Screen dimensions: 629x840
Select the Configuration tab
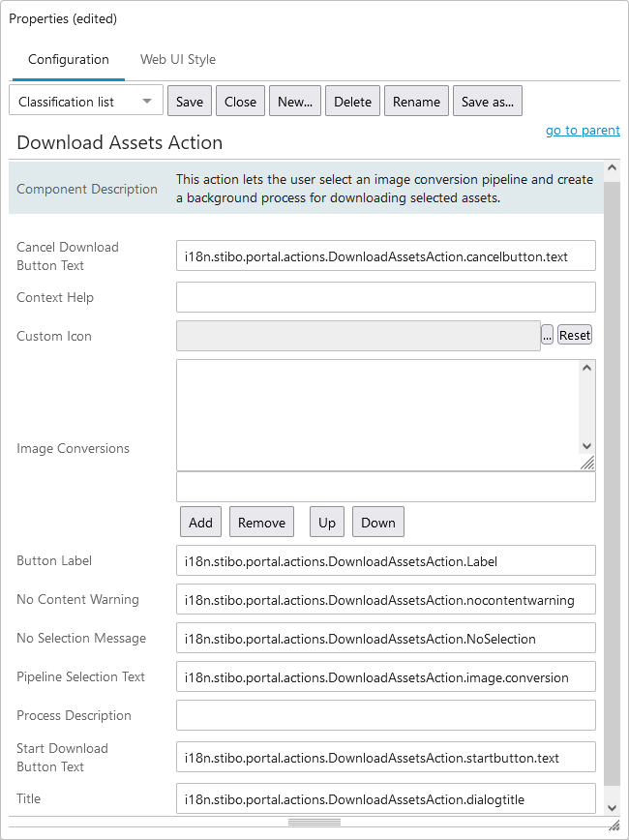68,59
